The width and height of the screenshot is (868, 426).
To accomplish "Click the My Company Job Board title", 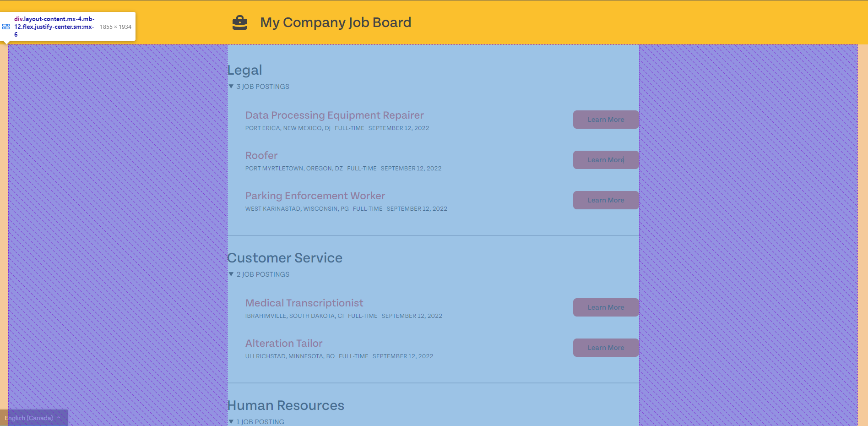I will tap(336, 22).
